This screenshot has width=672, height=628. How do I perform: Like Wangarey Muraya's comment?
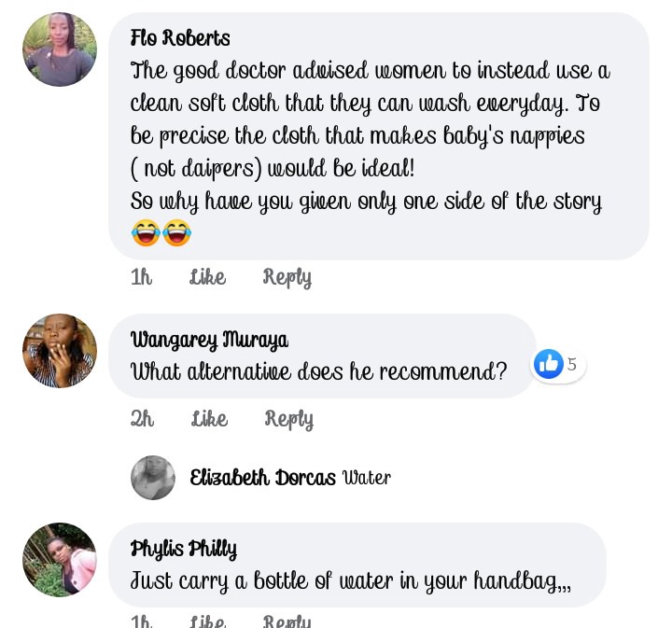209,419
